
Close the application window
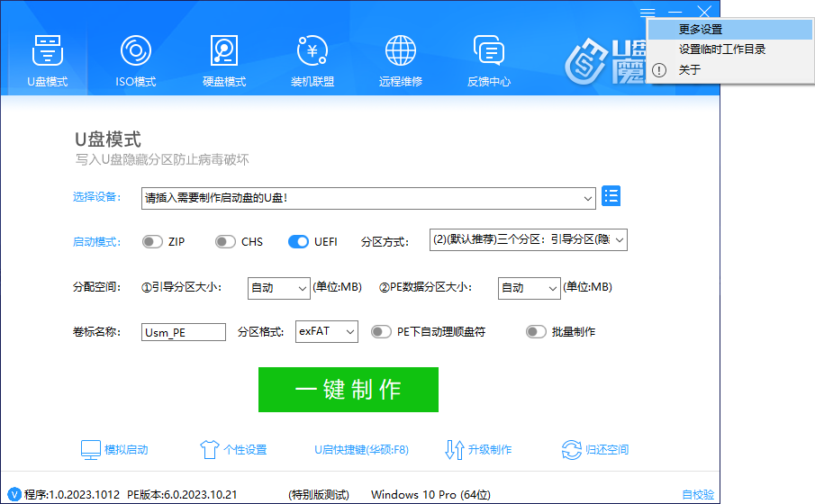704,12
